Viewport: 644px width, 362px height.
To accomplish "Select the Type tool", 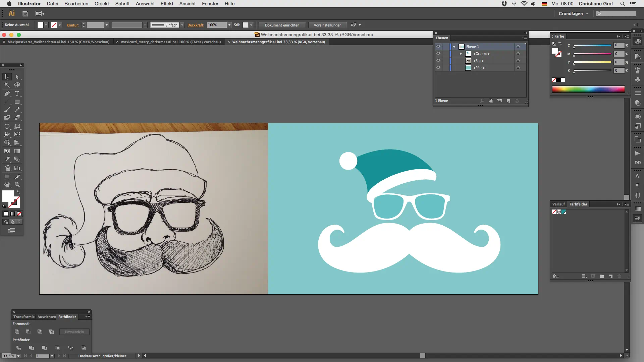I will [17, 94].
